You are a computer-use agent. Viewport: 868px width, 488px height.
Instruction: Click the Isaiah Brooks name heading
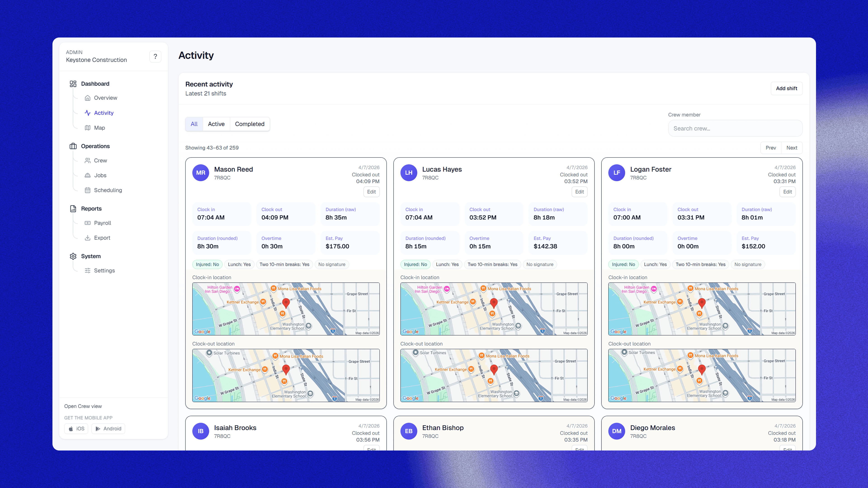(235, 428)
